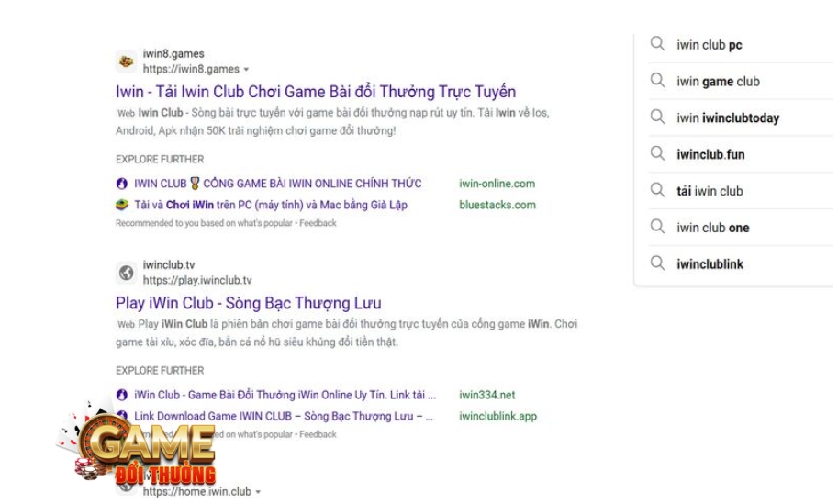Open "Link Download Game IWIN CLUB" link

pos(283,416)
